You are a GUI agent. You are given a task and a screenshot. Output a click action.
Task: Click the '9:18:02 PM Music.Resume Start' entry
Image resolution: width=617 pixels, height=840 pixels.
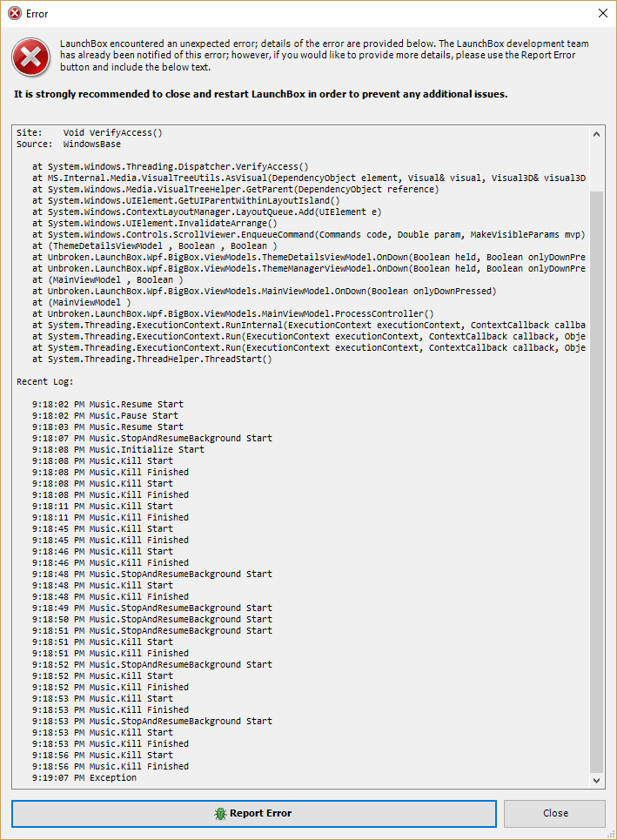(108, 404)
